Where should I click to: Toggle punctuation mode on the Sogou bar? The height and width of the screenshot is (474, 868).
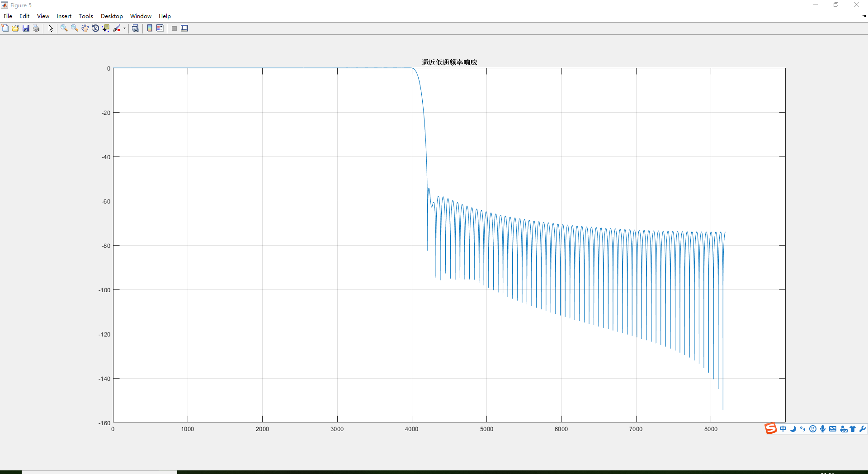pyautogui.click(x=802, y=429)
